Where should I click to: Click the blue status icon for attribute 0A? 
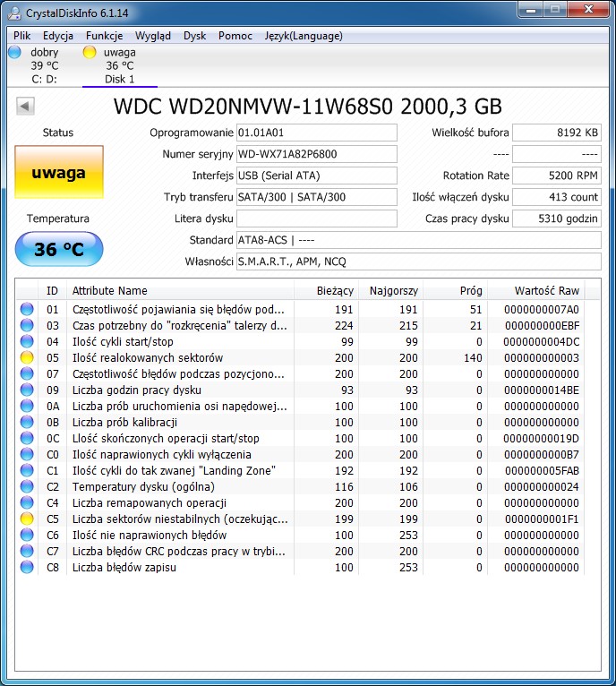[27, 406]
